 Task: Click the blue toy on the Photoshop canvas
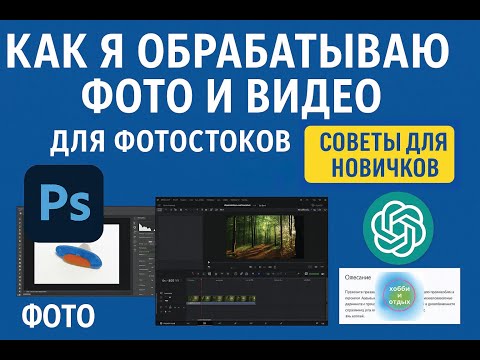[79, 256]
